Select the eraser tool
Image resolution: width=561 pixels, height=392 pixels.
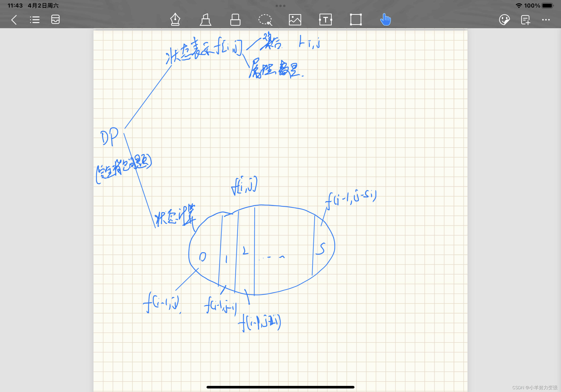pyautogui.click(x=235, y=20)
